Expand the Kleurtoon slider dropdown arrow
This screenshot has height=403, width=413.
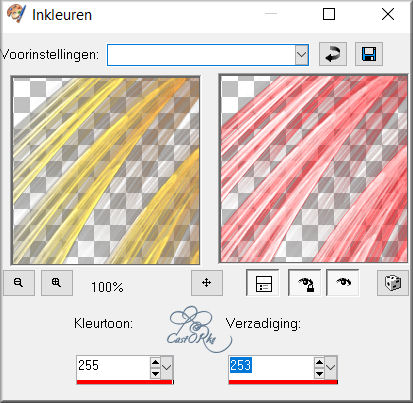coord(167,367)
